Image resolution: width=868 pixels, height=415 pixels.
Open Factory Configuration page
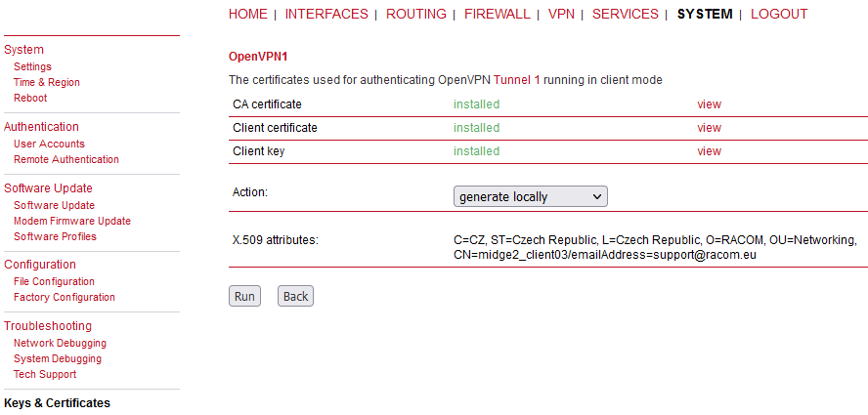coord(64,297)
